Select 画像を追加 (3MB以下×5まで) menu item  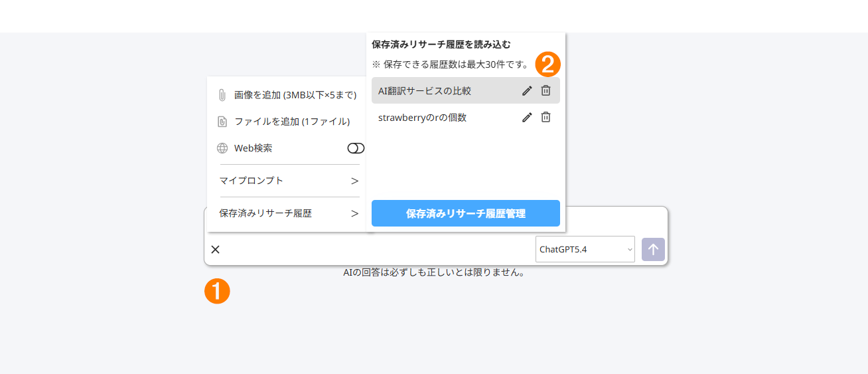pos(287,95)
